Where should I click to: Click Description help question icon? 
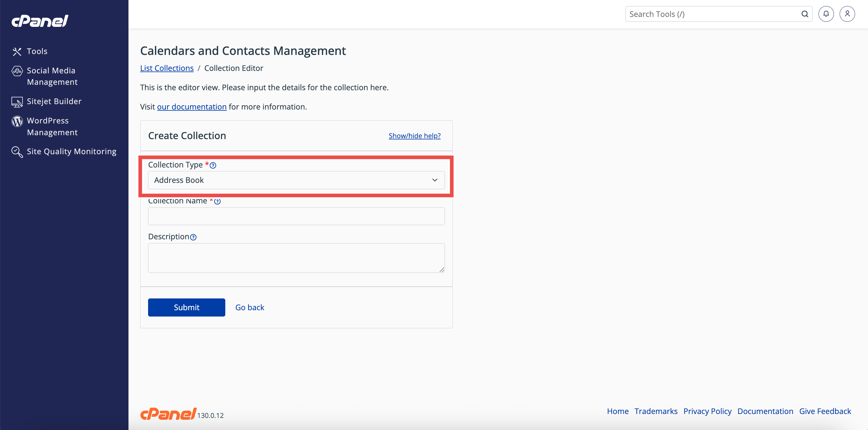click(193, 237)
